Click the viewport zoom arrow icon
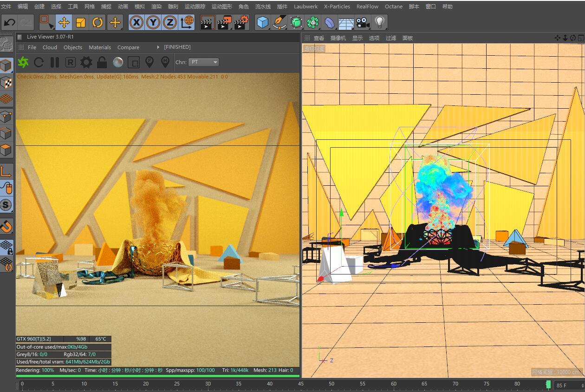585x392 pixels. (x=565, y=38)
